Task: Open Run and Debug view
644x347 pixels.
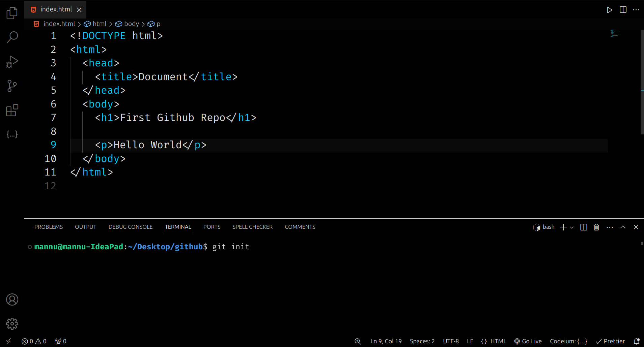Action: [x=12, y=62]
